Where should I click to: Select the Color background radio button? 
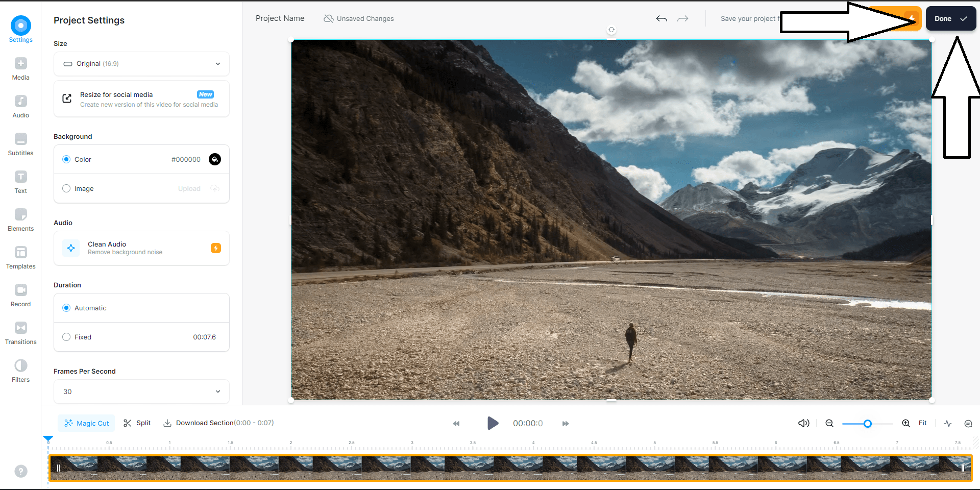tap(66, 159)
